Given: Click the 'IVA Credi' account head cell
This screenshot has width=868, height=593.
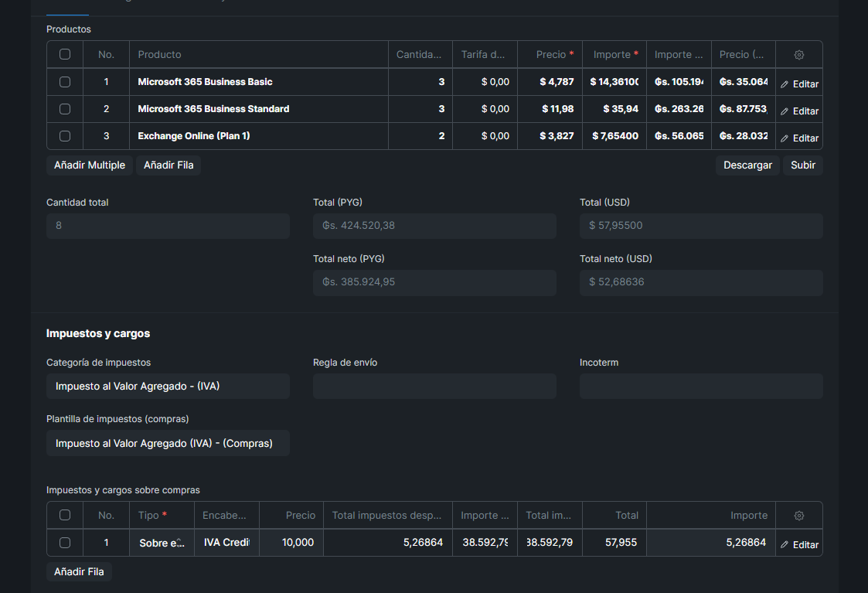Looking at the screenshot, I should (x=226, y=543).
